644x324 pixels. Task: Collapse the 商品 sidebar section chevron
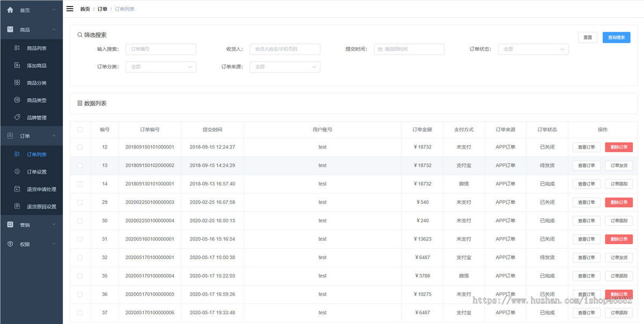coord(54,30)
